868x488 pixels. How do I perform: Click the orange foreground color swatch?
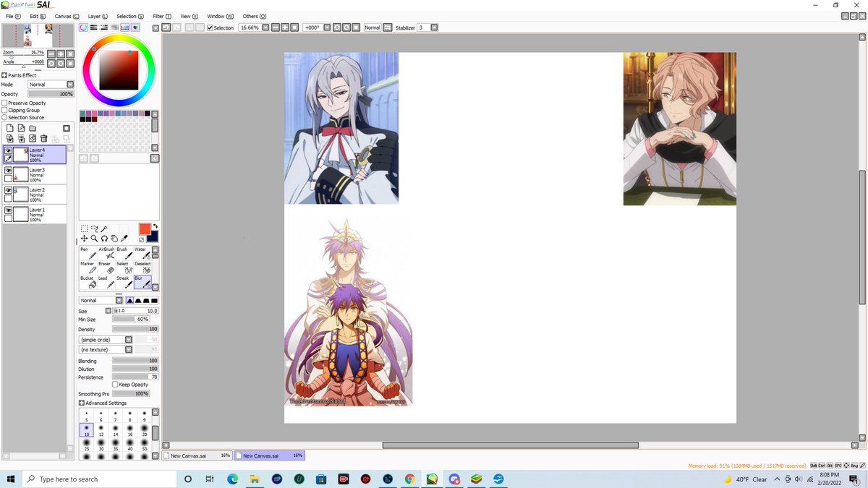[145, 228]
